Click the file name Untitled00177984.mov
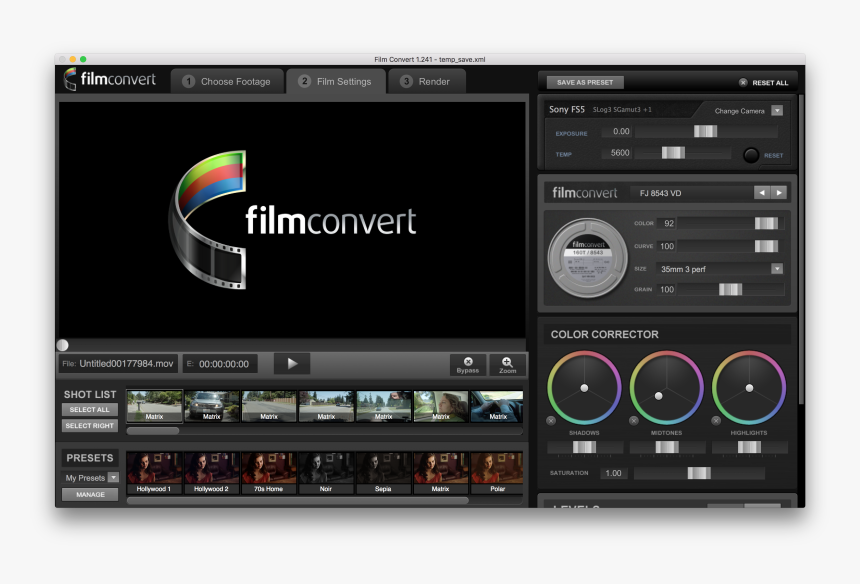 click(x=126, y=364)
